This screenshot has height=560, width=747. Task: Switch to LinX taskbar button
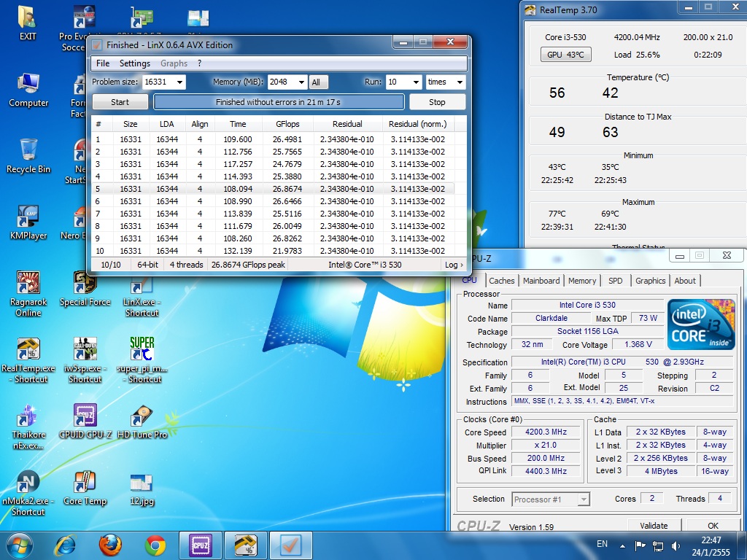click(290, 545)
